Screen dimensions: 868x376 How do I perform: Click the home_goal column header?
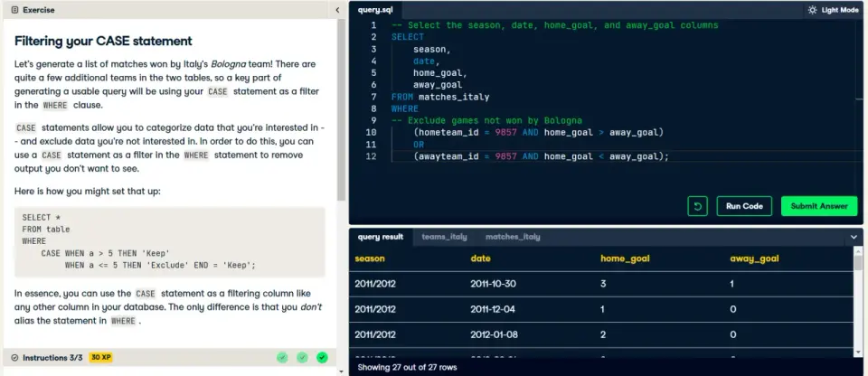point(625,258)
